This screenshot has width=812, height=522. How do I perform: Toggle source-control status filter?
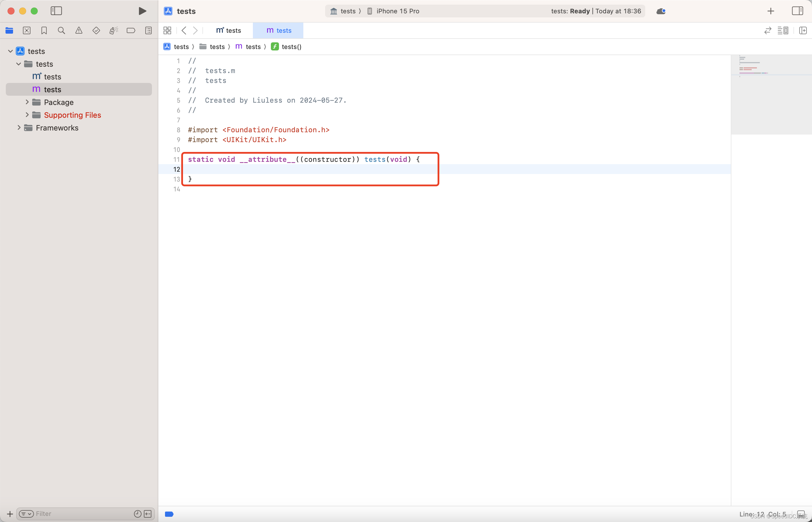click(x=148, y=514)
